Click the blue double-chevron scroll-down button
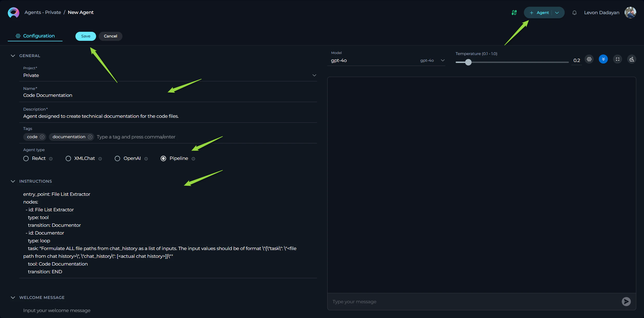644x318 pixels. [603, 59]
